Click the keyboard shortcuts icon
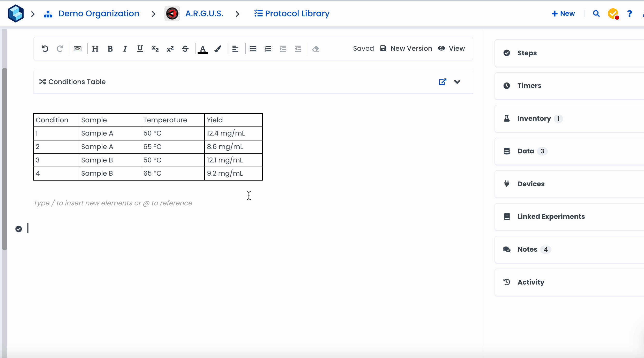This screenshot has height=358, width=644. [x=77, y=49]
